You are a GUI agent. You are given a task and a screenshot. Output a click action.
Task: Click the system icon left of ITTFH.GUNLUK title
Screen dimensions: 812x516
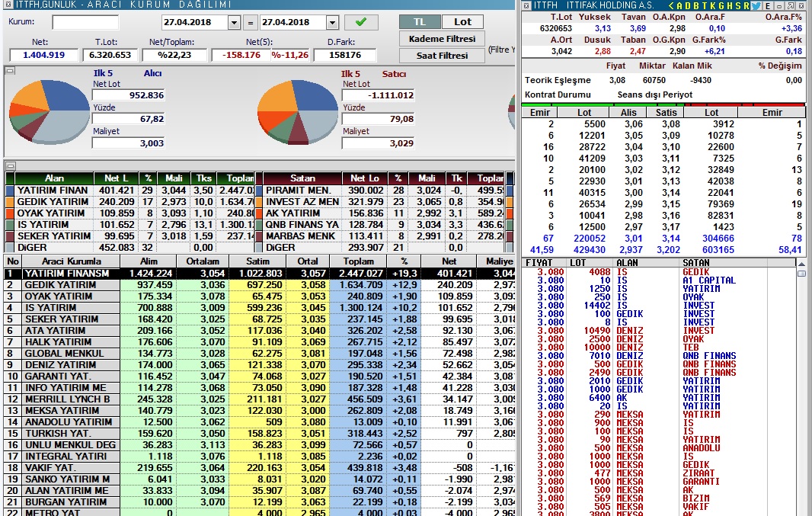9,5
